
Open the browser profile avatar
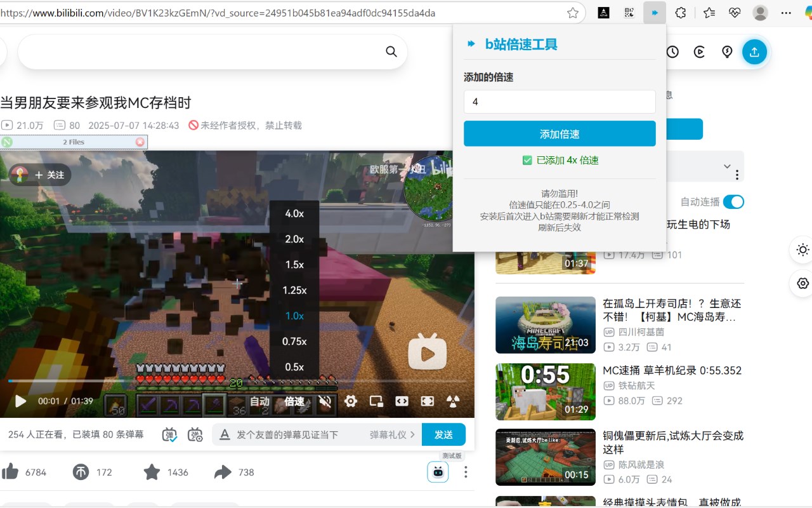click(760, 13)
